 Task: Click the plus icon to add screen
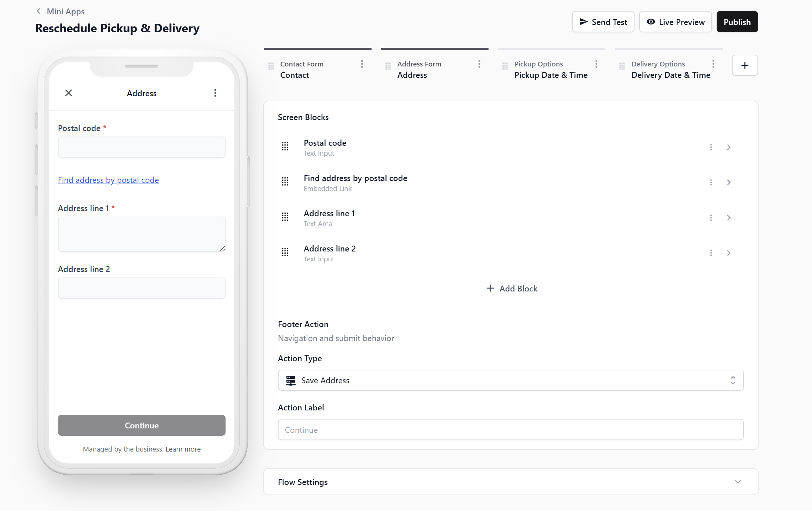[x=745, y=65]
